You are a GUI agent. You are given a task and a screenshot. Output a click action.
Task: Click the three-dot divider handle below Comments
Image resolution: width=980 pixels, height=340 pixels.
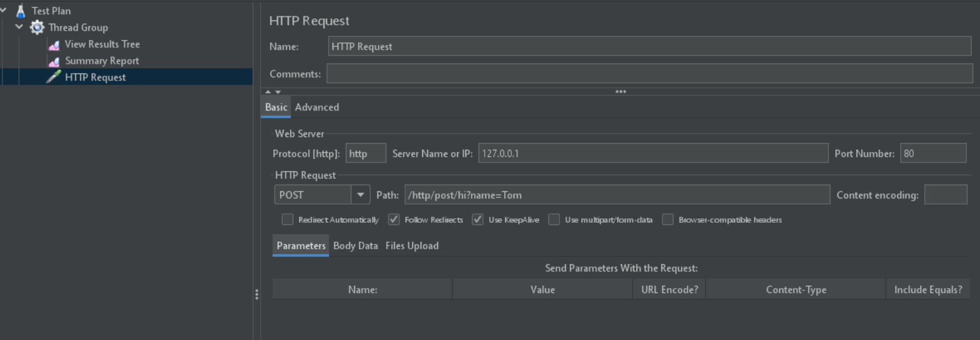click(620, 92)
